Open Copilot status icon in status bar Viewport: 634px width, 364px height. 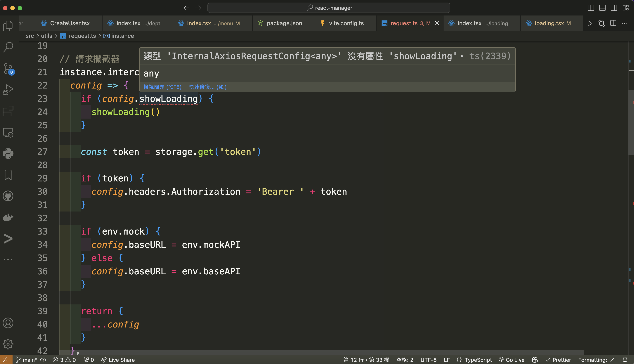point(535,360)
